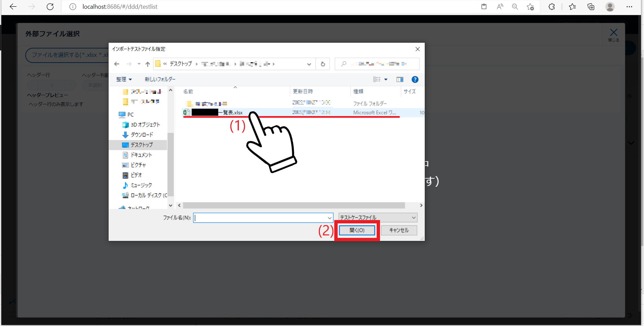This screenshot has height=326, width=644.
Task: Open help via blue question mark icon
Action: (415, 79)
